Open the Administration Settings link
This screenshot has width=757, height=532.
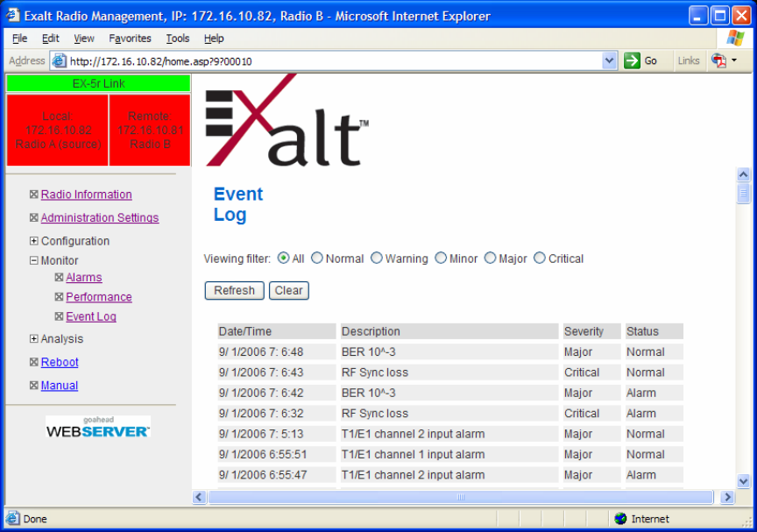(x=100, y=217)
